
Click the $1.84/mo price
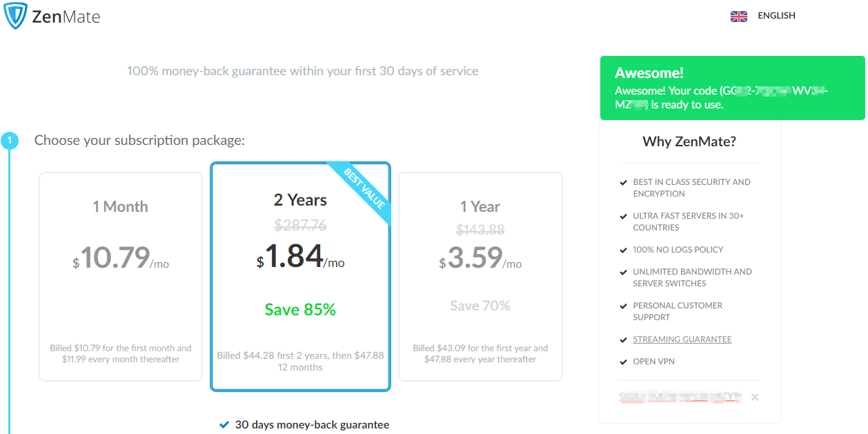tap(300, 257)
